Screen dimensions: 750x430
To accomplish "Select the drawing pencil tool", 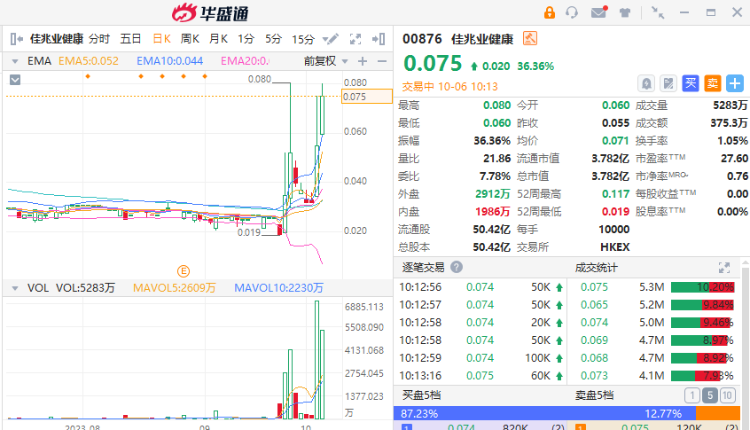I will 331,39.
